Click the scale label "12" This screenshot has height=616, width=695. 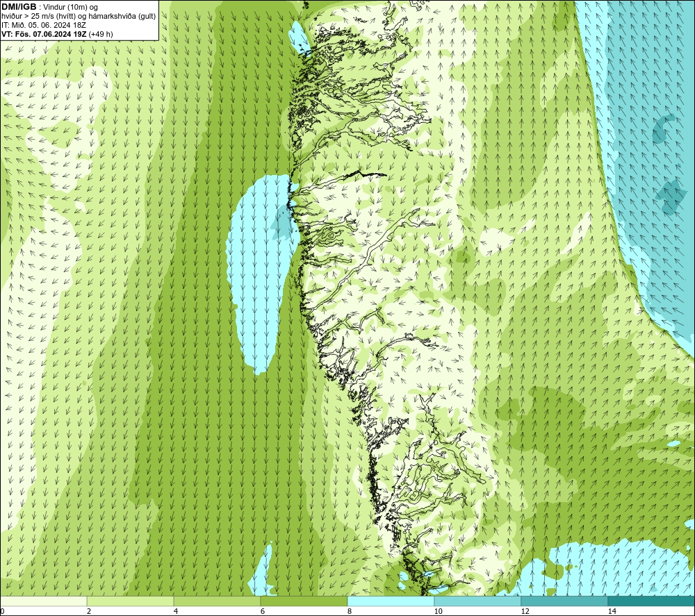coord(525,611)
